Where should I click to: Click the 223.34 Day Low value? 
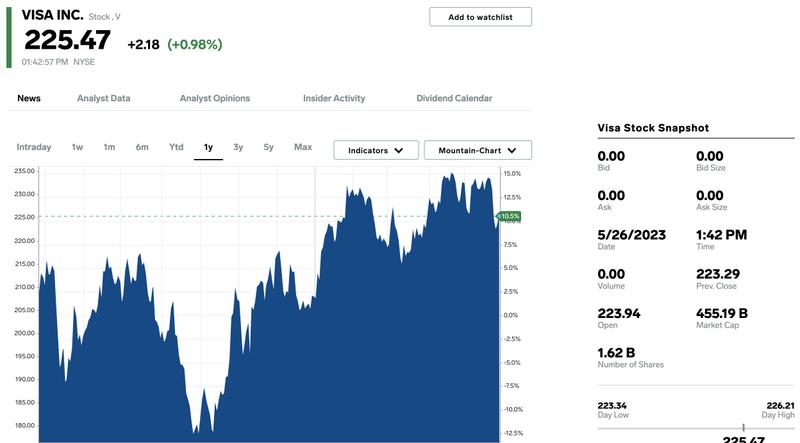(x=612, y=406)
